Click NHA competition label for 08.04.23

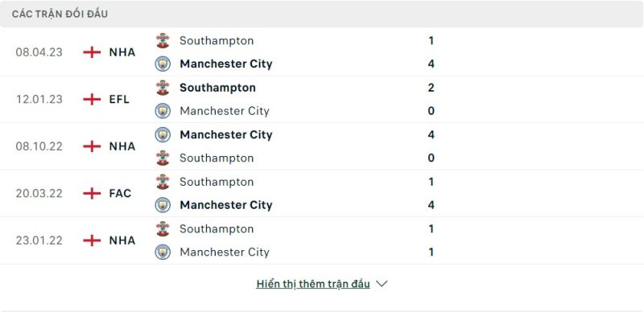coord(122,52)
